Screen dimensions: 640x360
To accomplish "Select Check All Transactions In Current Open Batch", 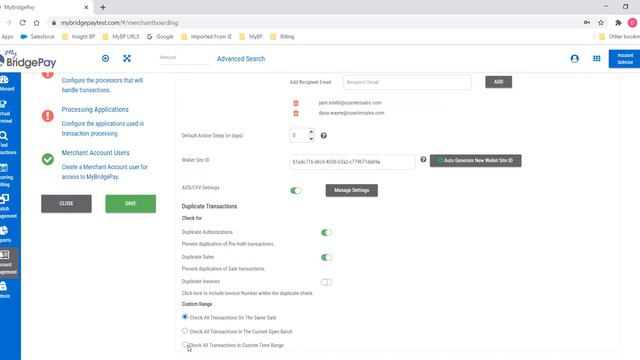I will point(185,331).
